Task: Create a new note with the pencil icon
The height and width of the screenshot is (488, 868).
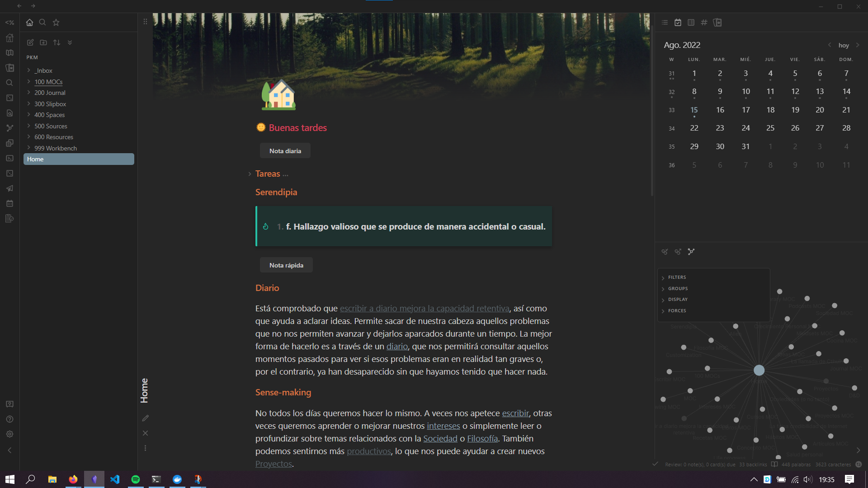Action: tap(30, 42)
